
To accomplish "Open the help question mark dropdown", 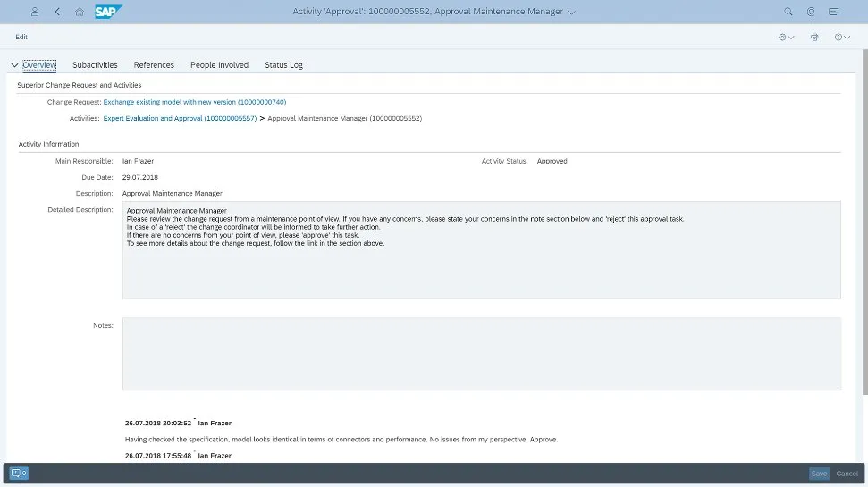I will point(841,38).
